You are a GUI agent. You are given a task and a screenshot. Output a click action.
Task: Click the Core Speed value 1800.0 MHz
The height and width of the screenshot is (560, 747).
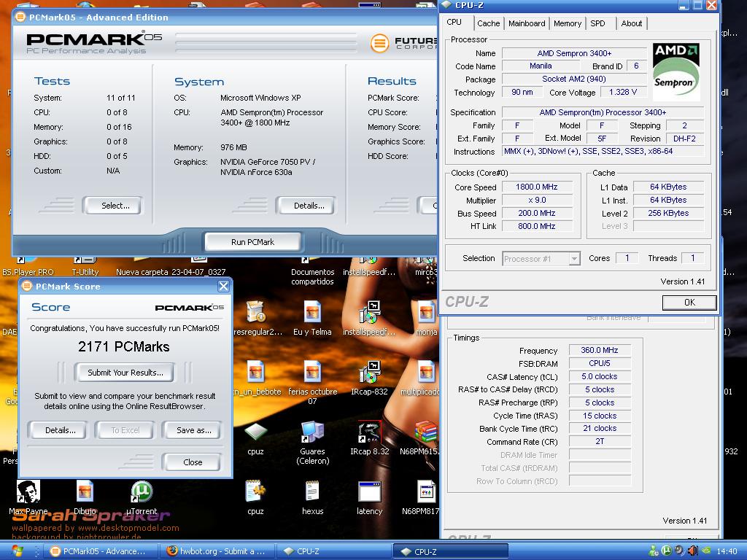[x=537, y=187]
